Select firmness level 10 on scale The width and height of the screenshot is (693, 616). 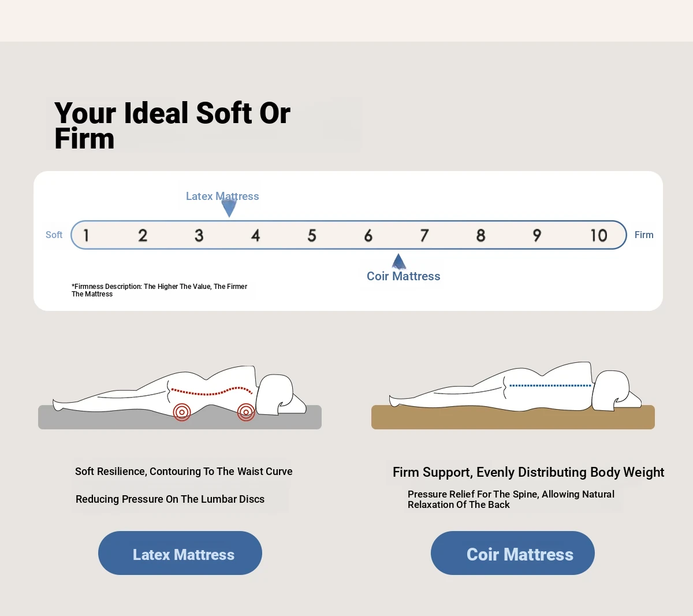[x=598, y=235]
